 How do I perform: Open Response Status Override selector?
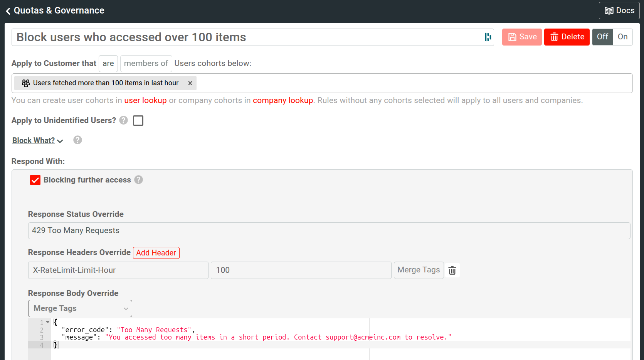(x=329, y=231)
